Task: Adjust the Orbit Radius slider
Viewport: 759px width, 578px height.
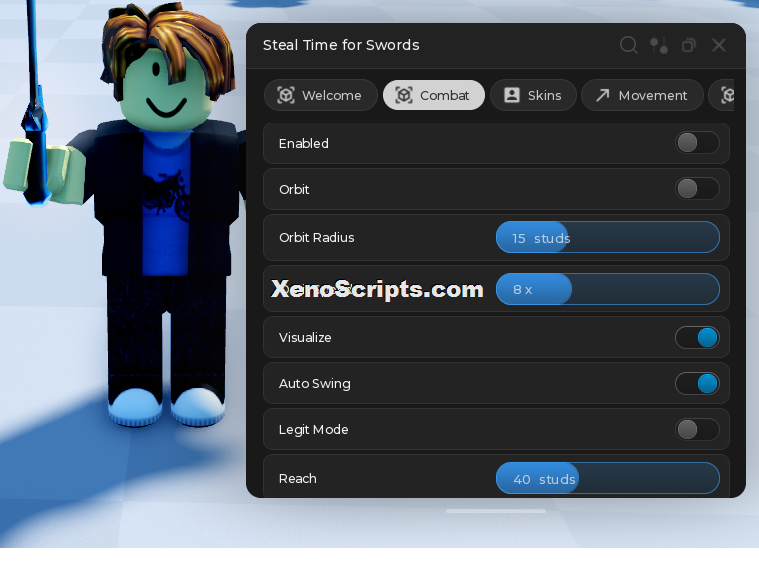Action: pos(607,237)
